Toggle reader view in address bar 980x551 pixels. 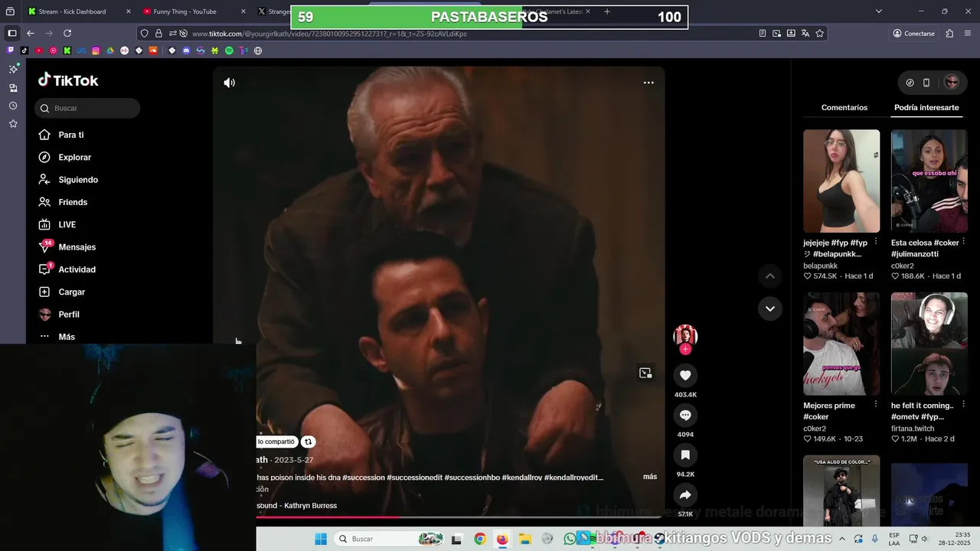pyautogui.click(x=762, y=34)
